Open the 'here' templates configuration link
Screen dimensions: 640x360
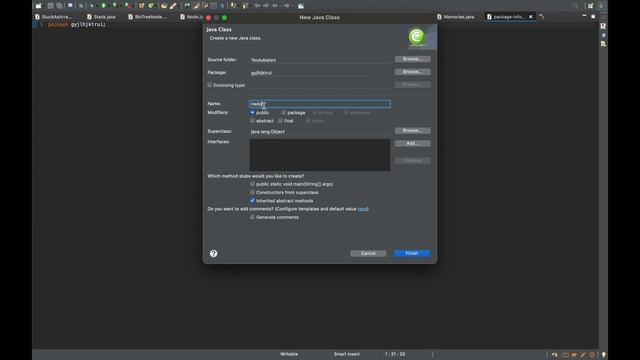[363, 209]
